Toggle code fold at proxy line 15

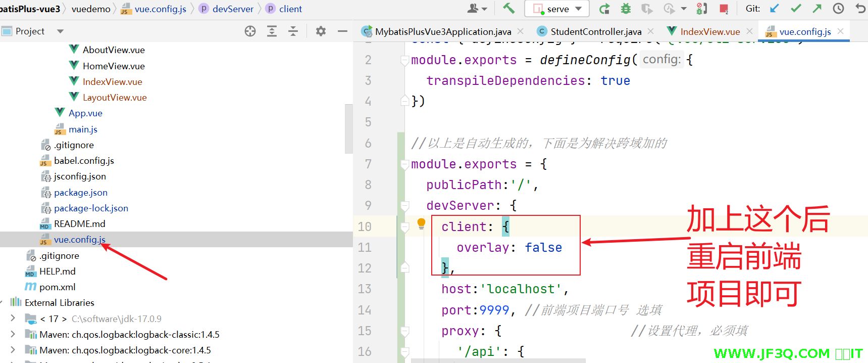[x=404, y=331]
